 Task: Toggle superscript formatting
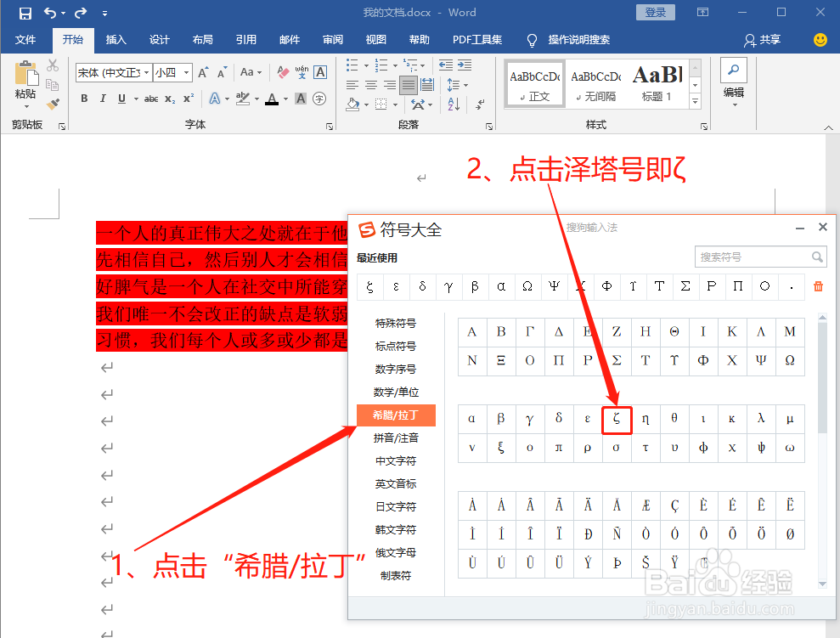coord(189,99)
